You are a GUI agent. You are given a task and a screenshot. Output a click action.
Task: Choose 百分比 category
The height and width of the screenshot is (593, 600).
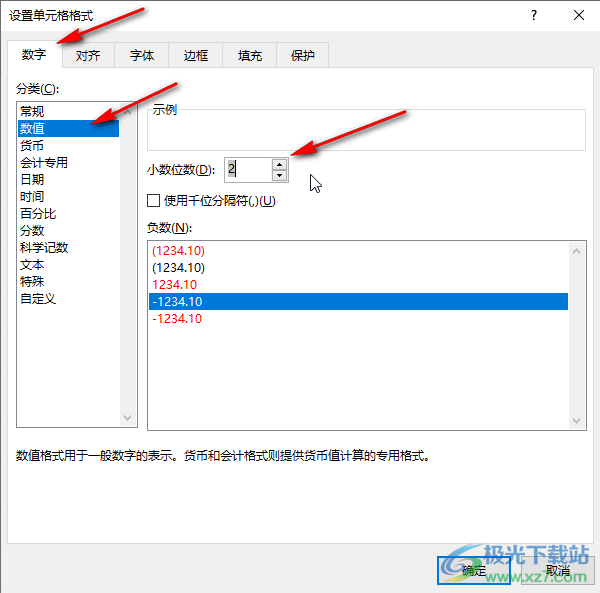68,213
